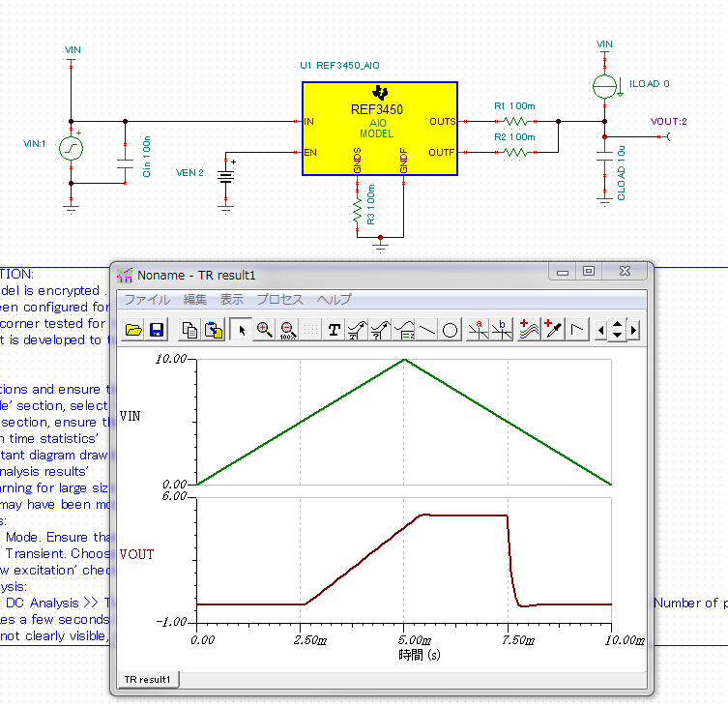The height and width of the screenshot is (707, 728).
Task: Select the TR result1 tab
Action: point(147,680)
